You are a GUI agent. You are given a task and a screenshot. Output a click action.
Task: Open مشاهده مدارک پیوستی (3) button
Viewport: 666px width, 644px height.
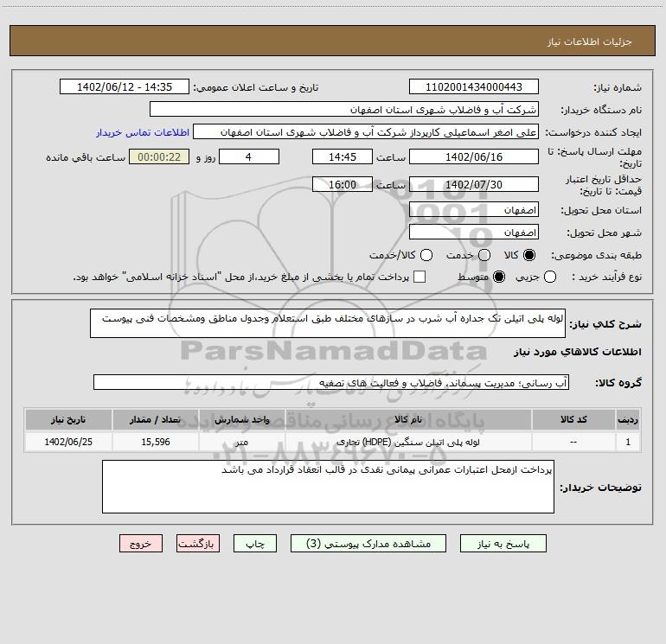point(368,544)
